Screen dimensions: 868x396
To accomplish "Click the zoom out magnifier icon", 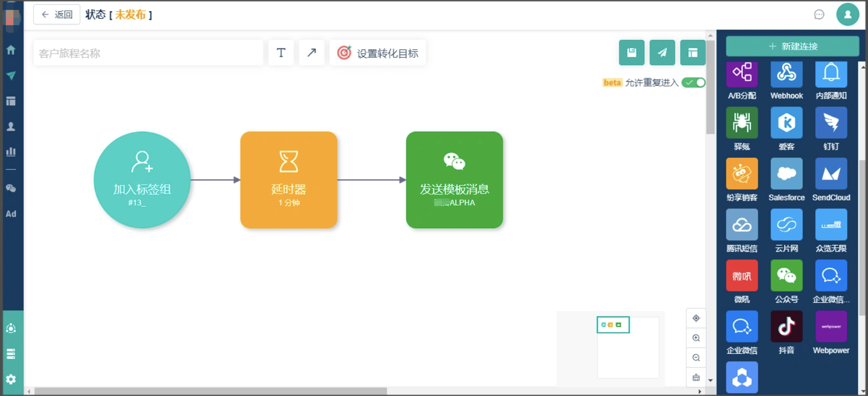I will tap(696, 358).
